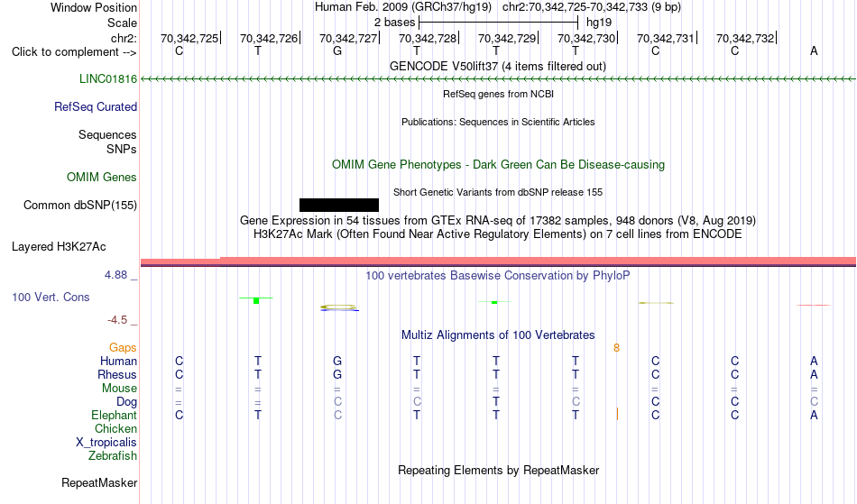This screenshot has height=504, width=857.
Task: Click the A base in the Elephant row
Action: pos(814,415)
